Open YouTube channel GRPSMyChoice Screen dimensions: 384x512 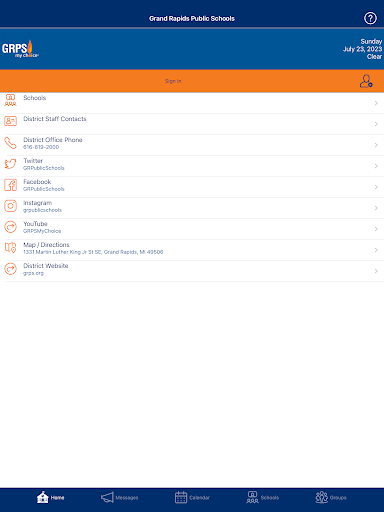point(42,231)
